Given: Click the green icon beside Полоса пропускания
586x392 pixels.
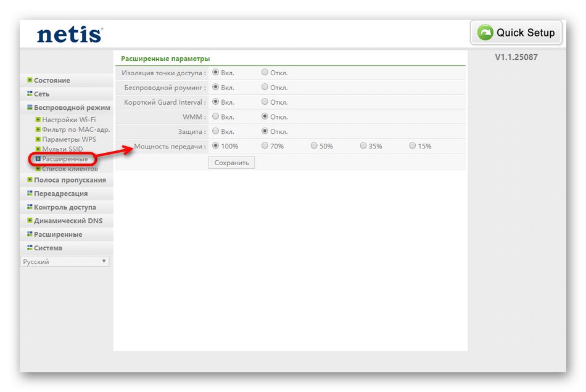Looking at the screenshot, I should [x=30, y=179].
